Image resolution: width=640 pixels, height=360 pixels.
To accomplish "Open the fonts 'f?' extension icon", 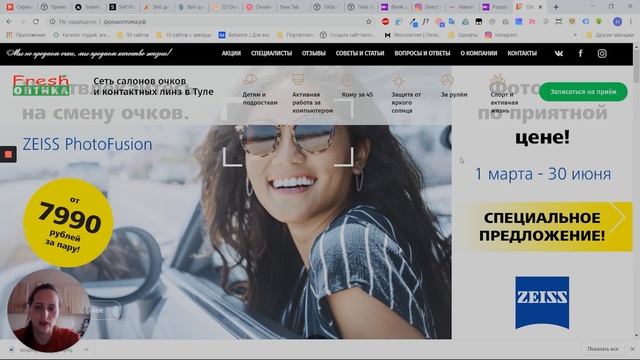I will (x=426, y=22).
